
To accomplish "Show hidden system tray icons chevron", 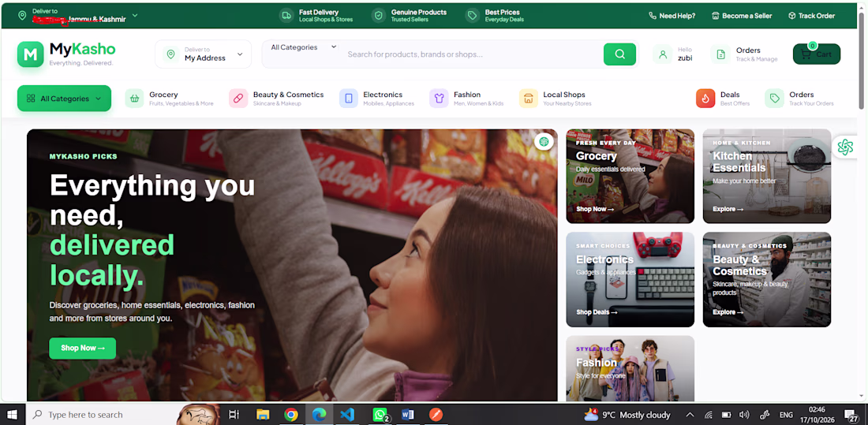I will click(x=690, y=415).
